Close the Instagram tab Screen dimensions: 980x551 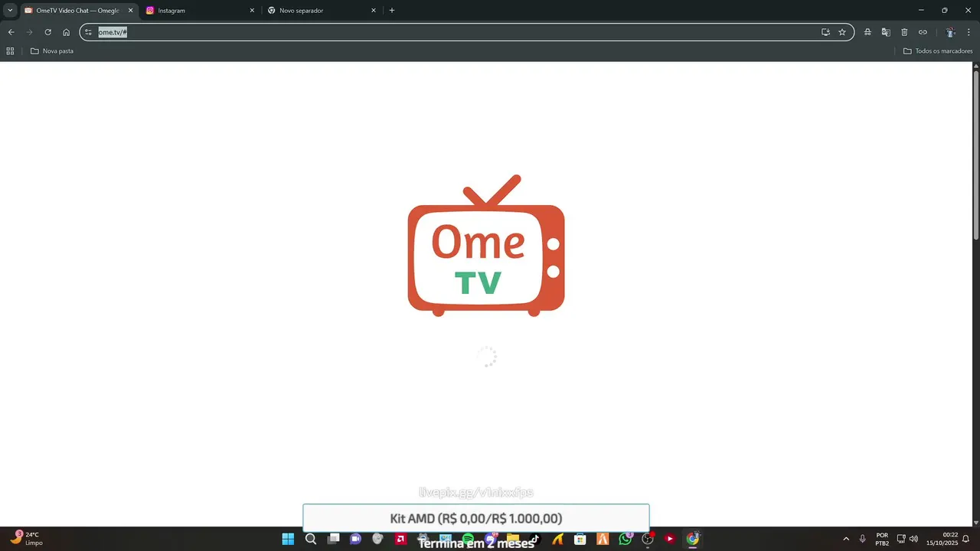click(x=252, y=11)
